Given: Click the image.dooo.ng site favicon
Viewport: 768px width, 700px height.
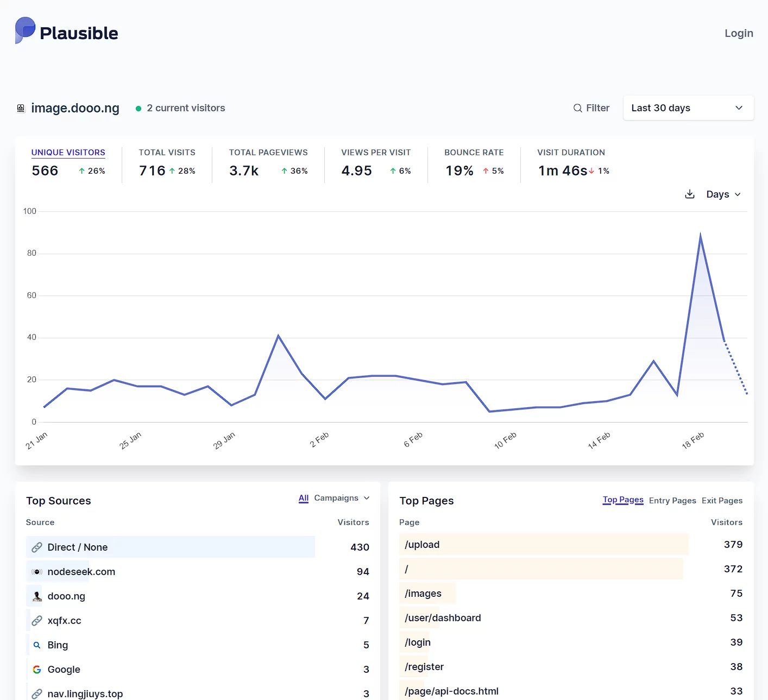Looking at the screenshot, I should tap(21, 108).
